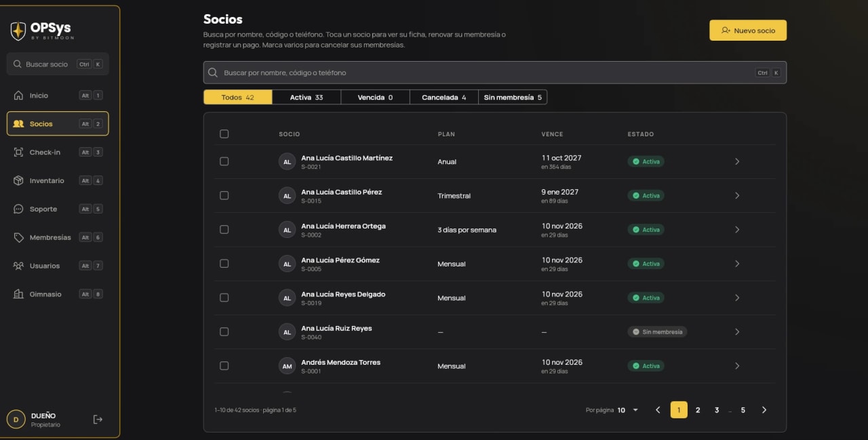Open the Por página 10 dropdown

pos(628,410)
